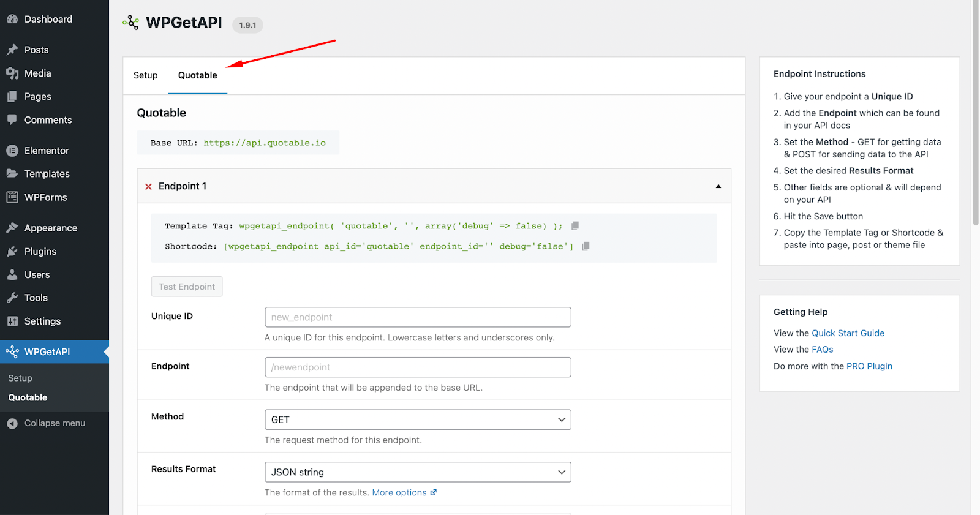Click the Unique ID input field
The height and width of the screenshot is (515, 980).
point(418,317)
